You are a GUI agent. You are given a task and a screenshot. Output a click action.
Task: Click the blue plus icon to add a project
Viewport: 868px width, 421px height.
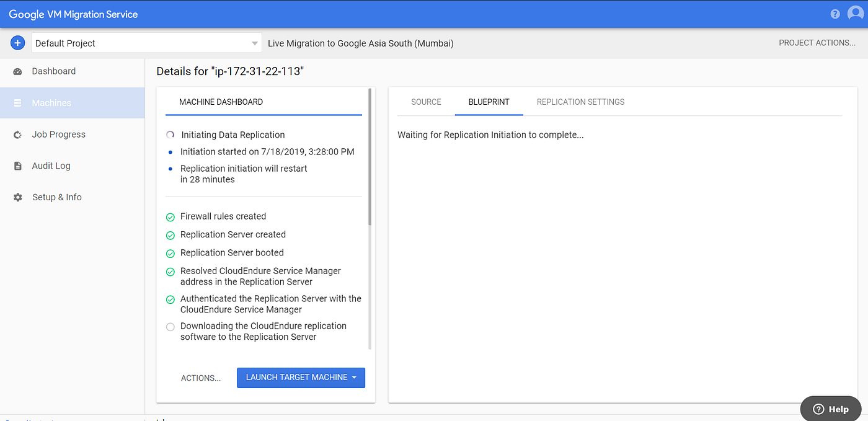pos(17,43)
